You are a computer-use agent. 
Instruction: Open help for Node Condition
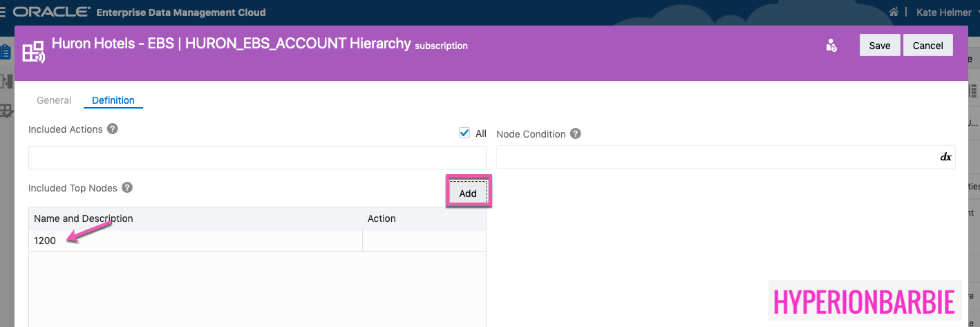(576, 134)
